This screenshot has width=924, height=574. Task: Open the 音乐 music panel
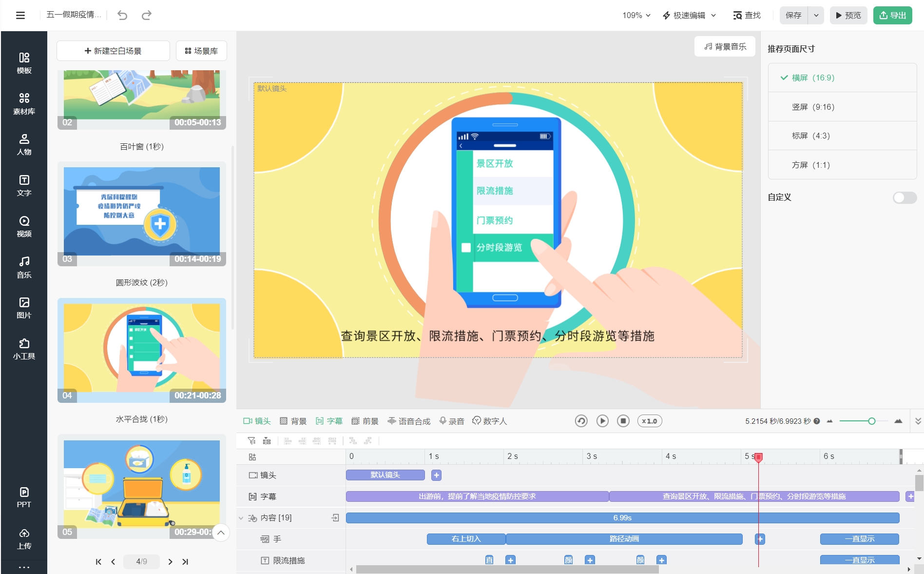click(24, 268)
